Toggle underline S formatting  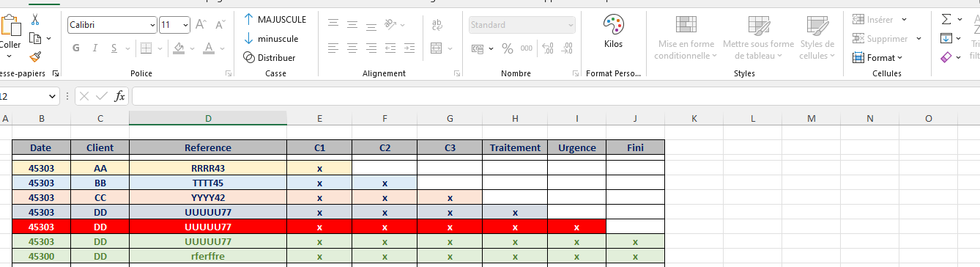click(x=114, y=48)
